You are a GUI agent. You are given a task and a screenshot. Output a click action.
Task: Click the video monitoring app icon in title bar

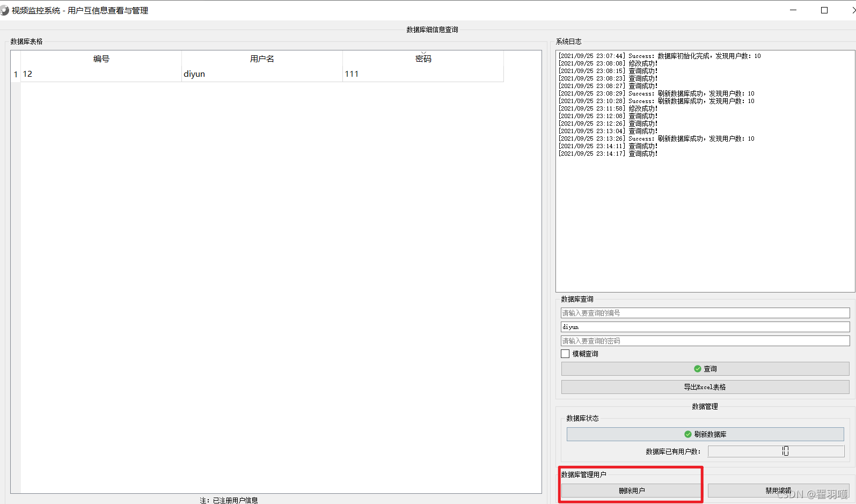tap(4, 10)
